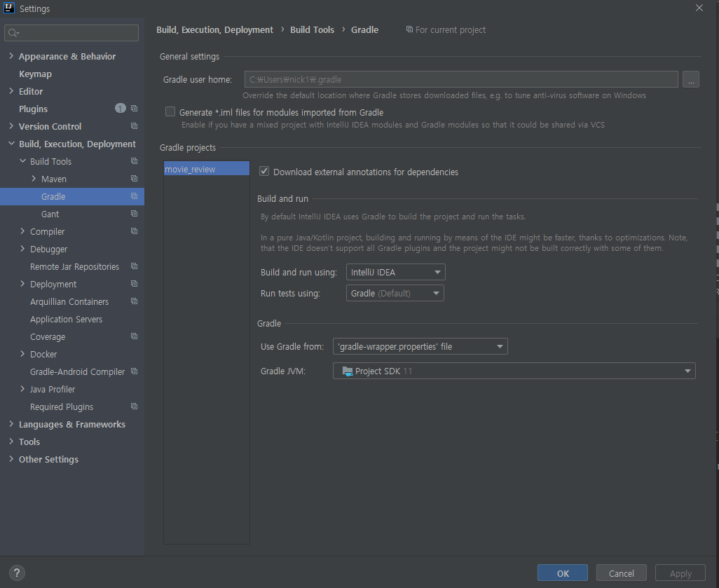719x588 pixels.
Task: Expand the Languages & Frameworks node
Action: click(11, 424)
